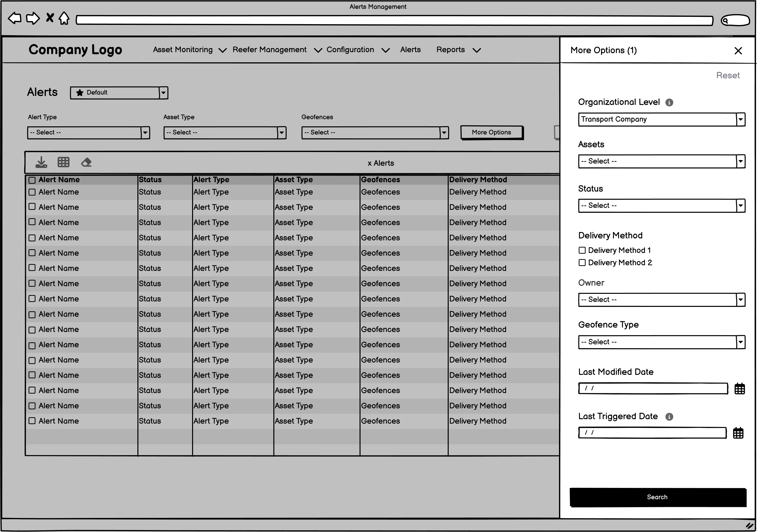Click the eraser clear filters icon
The width and height of the screenshot is (757, 532).
click(x=86, y=162)
